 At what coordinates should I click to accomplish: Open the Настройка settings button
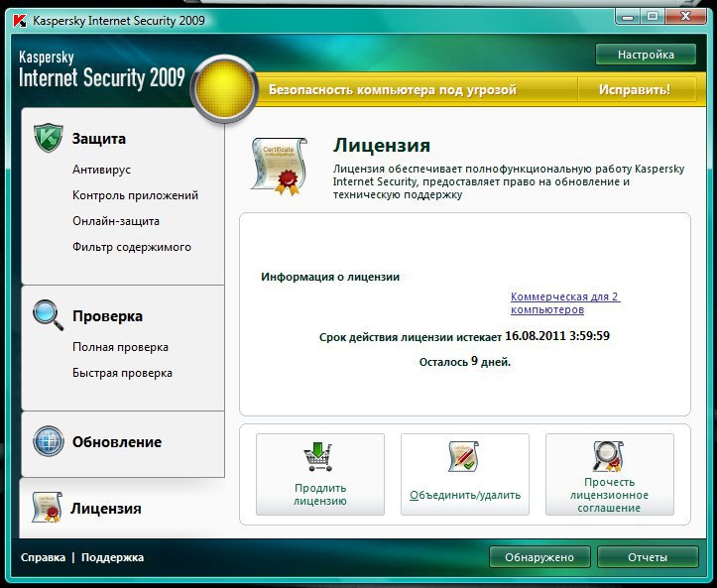click(x=646, y=55)
